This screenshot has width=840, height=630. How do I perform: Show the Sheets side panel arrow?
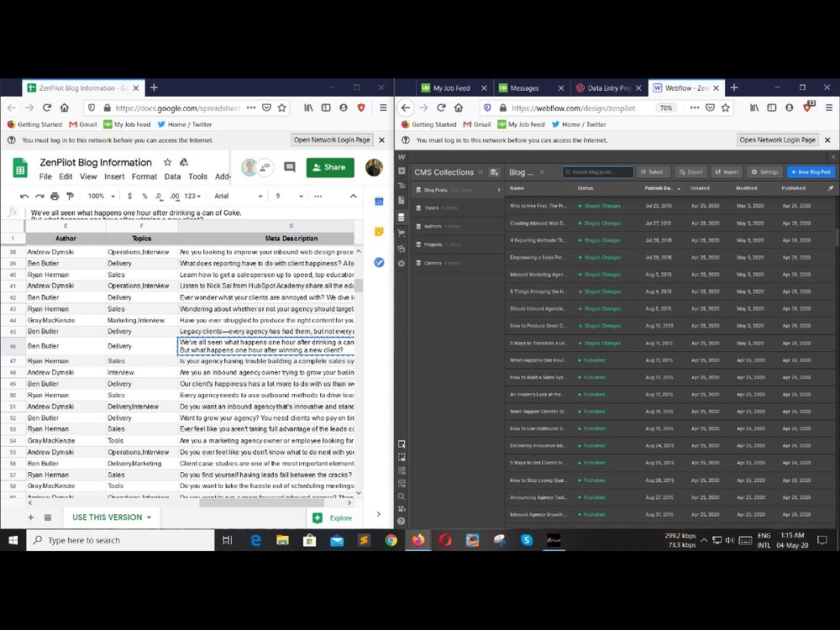click(379, 514)
